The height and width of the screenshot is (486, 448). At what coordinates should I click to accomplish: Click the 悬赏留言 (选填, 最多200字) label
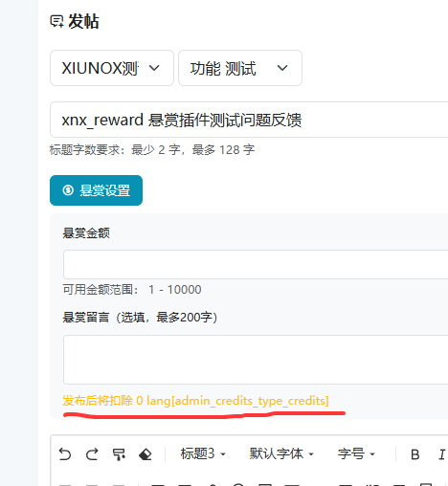click(140, 318)
